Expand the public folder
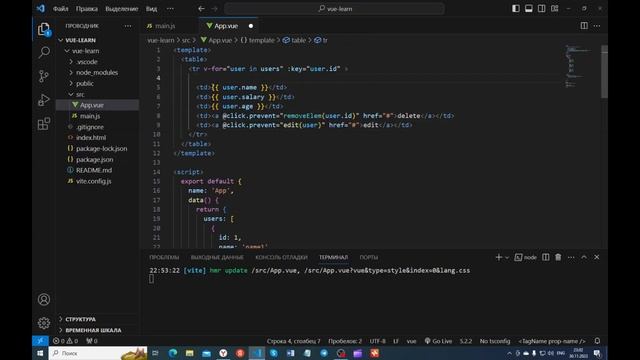Screen dimensions: 640x360 click(x=71, y=83)
